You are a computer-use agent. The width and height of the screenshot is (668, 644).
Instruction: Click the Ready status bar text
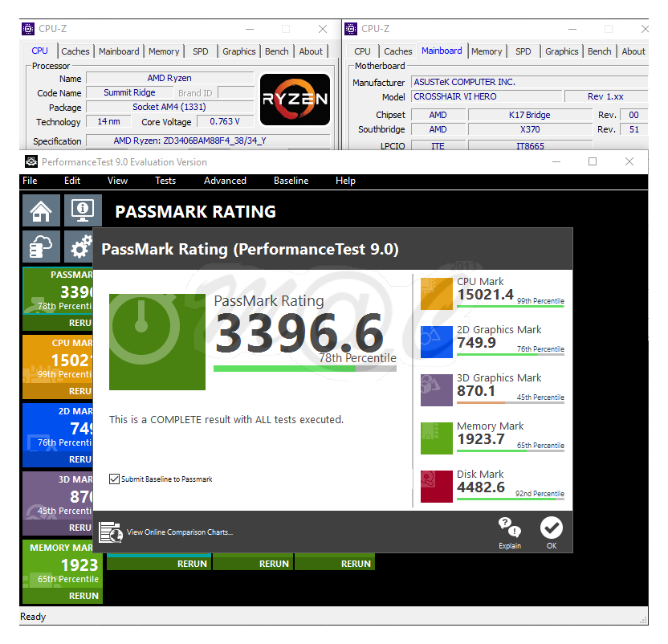pos(33,617)
